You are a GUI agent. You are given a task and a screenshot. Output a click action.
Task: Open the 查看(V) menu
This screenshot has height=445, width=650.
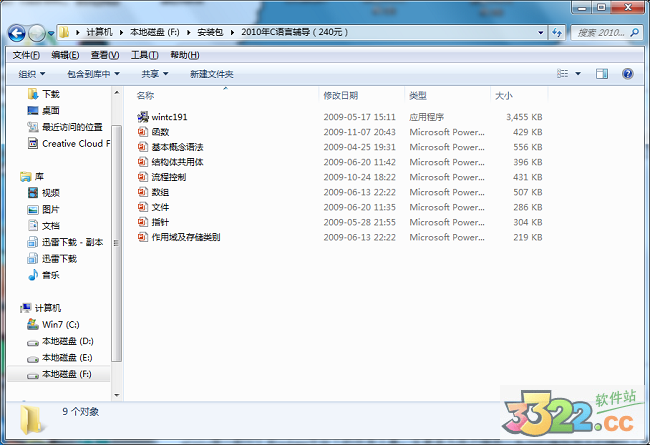(x=105, y=55)
